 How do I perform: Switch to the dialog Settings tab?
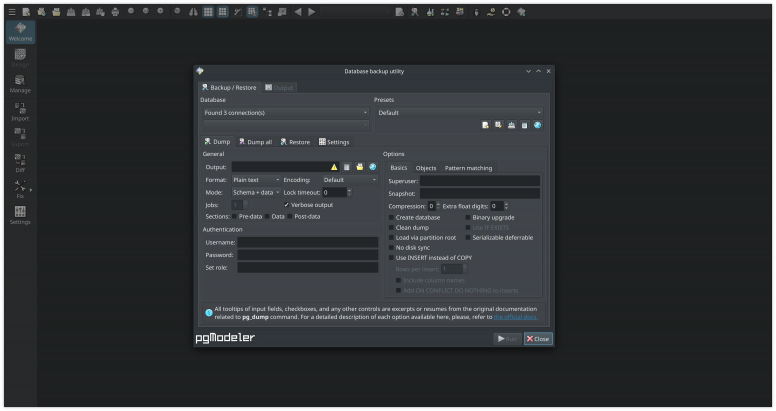[x=334, y=142]
